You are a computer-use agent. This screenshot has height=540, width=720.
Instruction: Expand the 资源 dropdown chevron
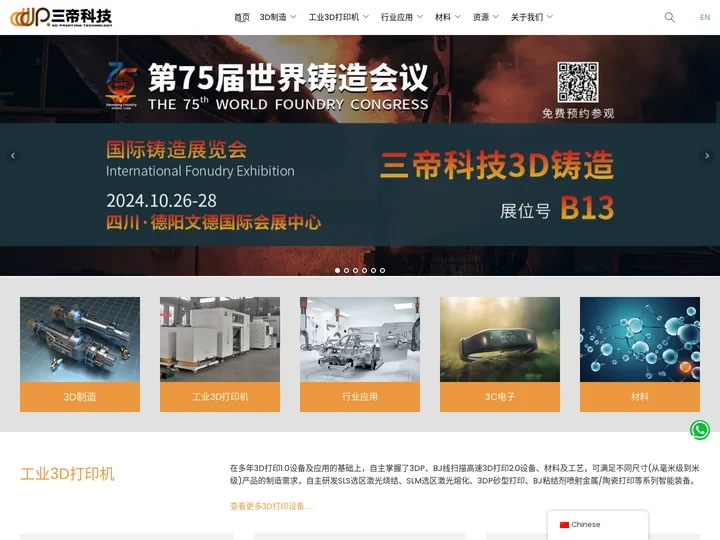(496, 17)
